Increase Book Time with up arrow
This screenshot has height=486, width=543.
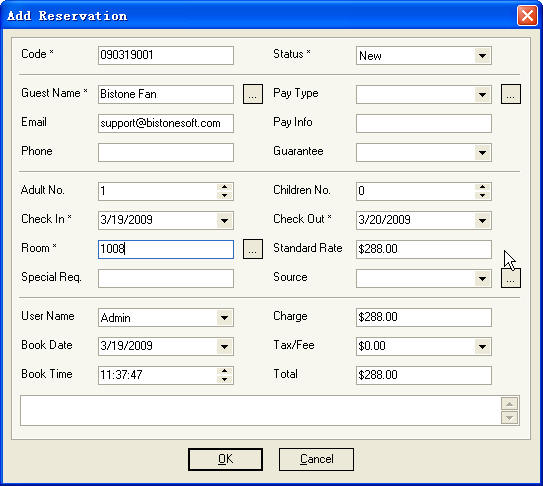click(224, 371)
